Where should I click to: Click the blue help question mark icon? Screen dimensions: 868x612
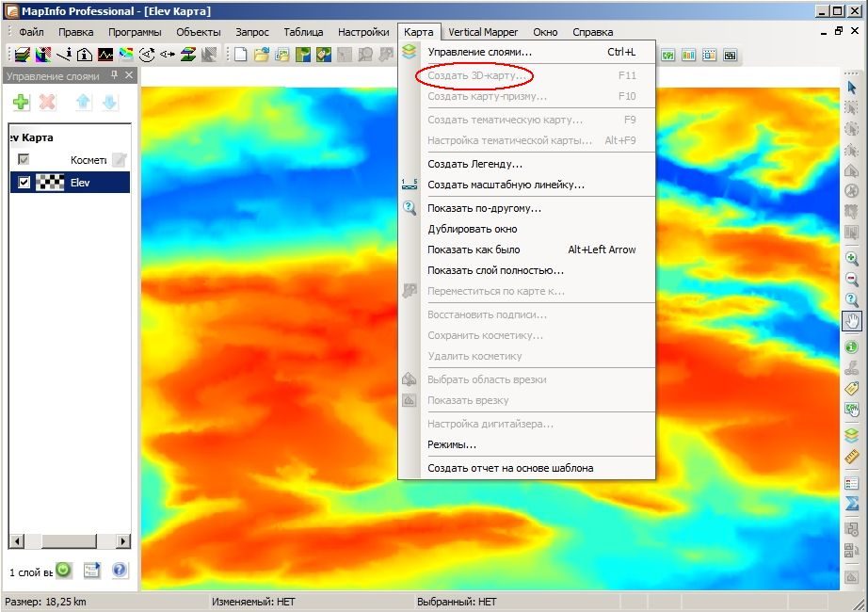coord(120,570)
